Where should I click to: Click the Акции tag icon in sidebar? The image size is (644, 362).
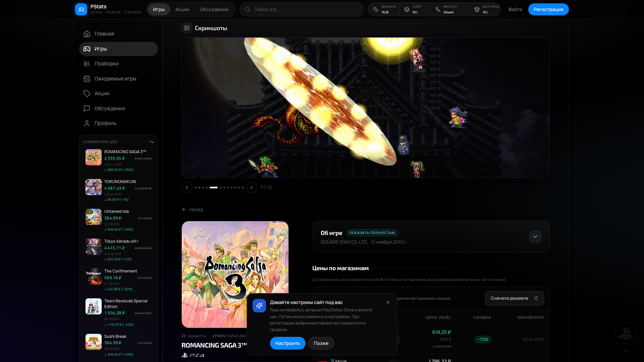87,94
